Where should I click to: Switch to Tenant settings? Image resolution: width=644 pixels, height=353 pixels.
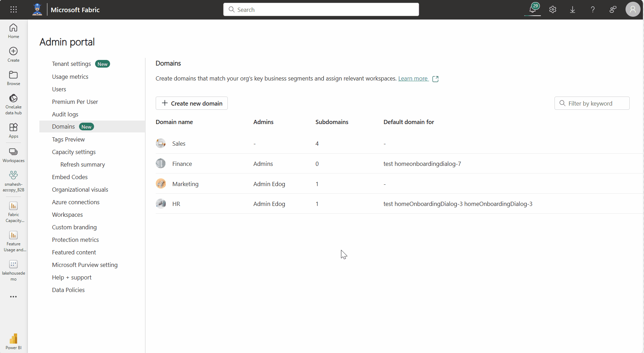coord(71,64)
